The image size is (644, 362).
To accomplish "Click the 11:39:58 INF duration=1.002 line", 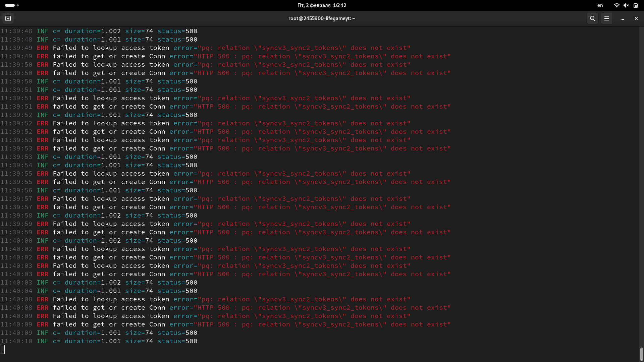I will tap(99, 216).
